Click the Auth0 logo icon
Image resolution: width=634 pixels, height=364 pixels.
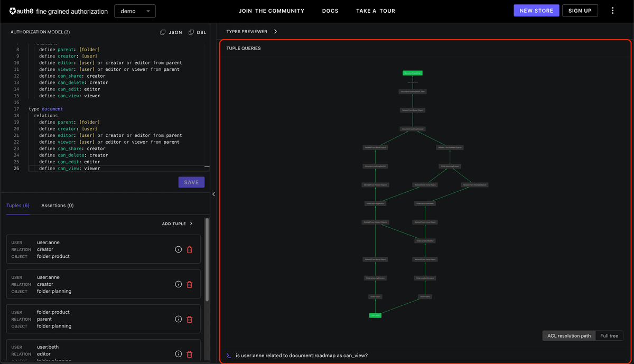(x=12, y=11)
